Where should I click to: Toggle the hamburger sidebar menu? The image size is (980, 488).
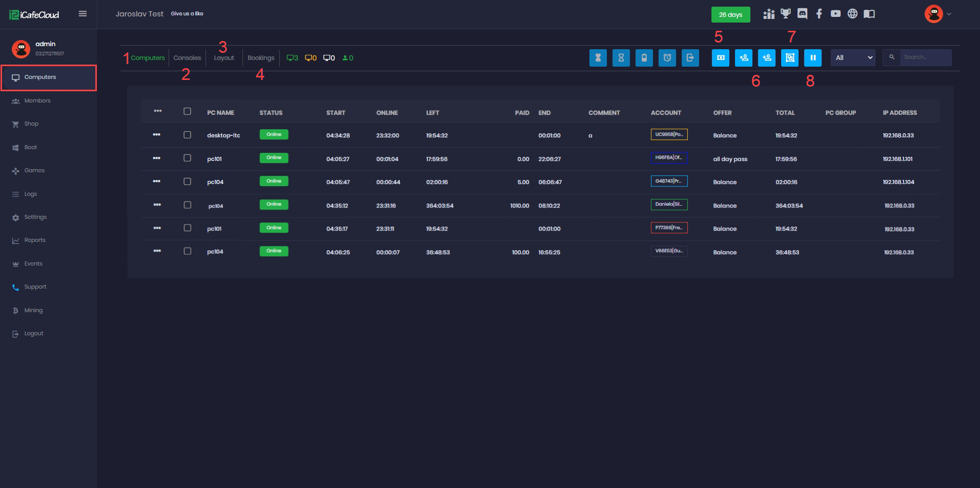pyautogui.click(x=83, y=14)
